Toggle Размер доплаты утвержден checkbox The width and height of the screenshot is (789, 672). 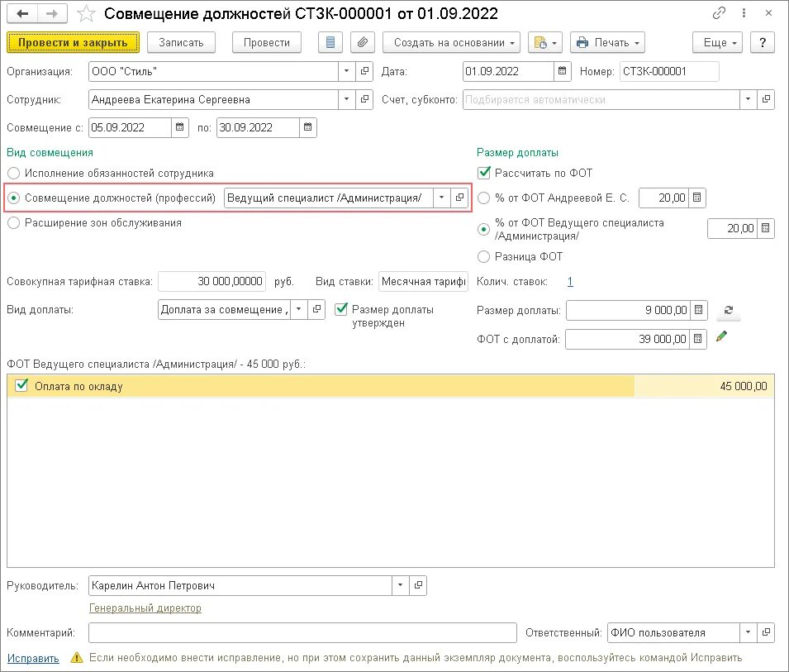tap(341, 309)
